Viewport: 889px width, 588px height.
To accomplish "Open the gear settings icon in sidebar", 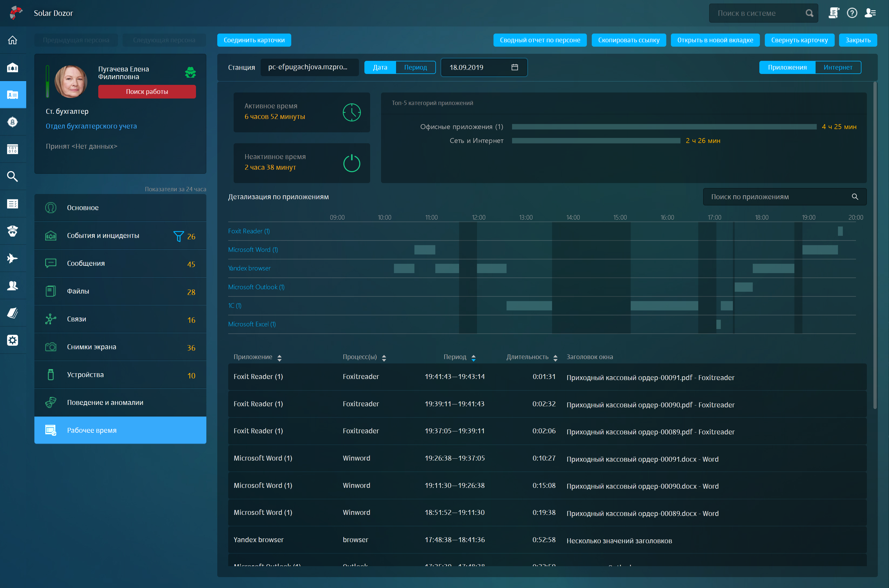I will [x=12, y=340].
